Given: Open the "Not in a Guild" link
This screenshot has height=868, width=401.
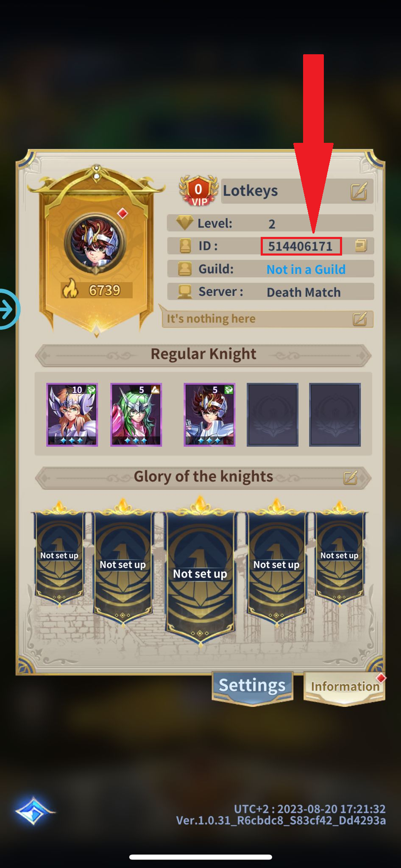Looking at the screenshot, I should click(306, 270).
